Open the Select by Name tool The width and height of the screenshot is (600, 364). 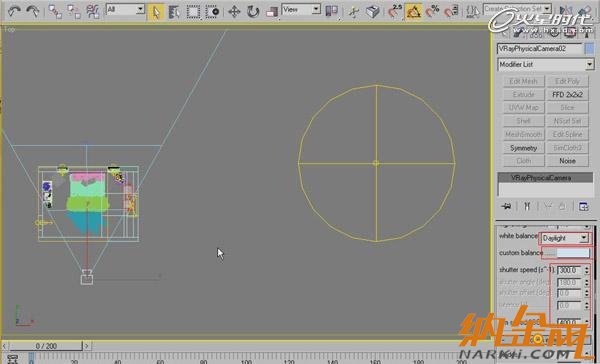(174, 12)
